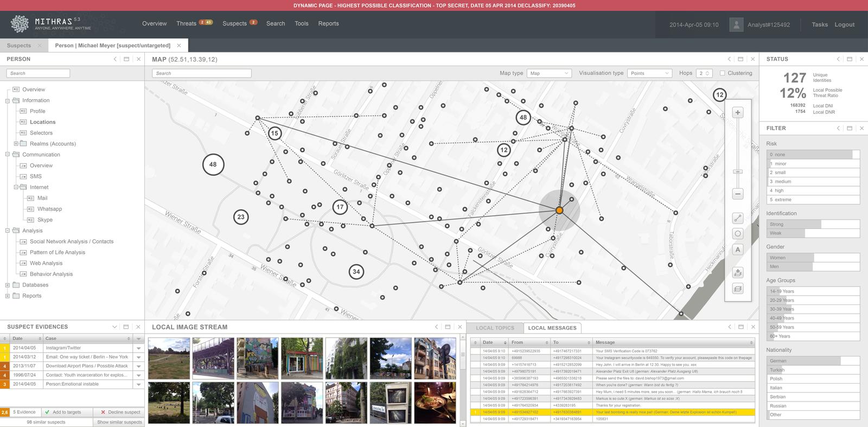
Task: Click the add map layer icon
Action: (x=738, y=272)
